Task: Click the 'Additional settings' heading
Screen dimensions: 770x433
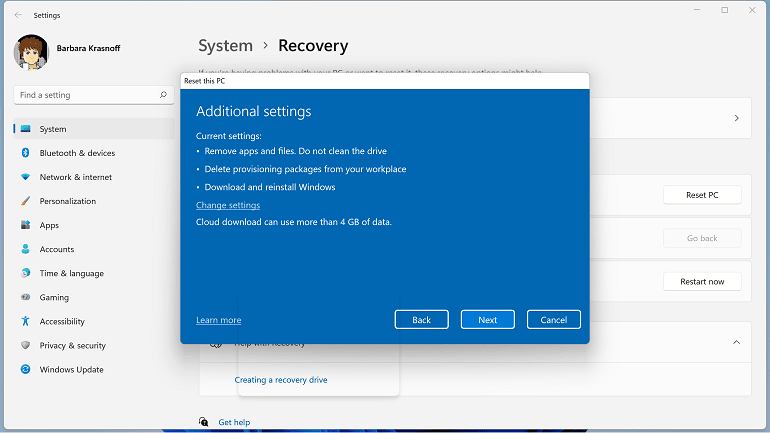Action: [x=253, y=111]
